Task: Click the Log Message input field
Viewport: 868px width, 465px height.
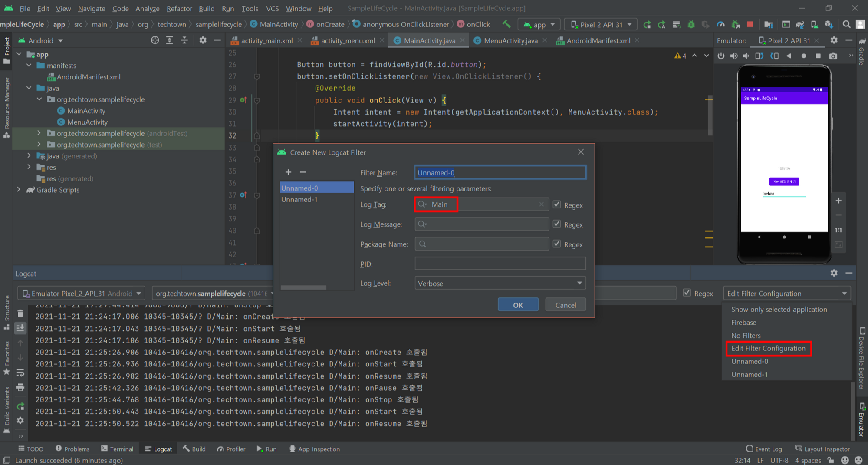Action: click(482, 224)
